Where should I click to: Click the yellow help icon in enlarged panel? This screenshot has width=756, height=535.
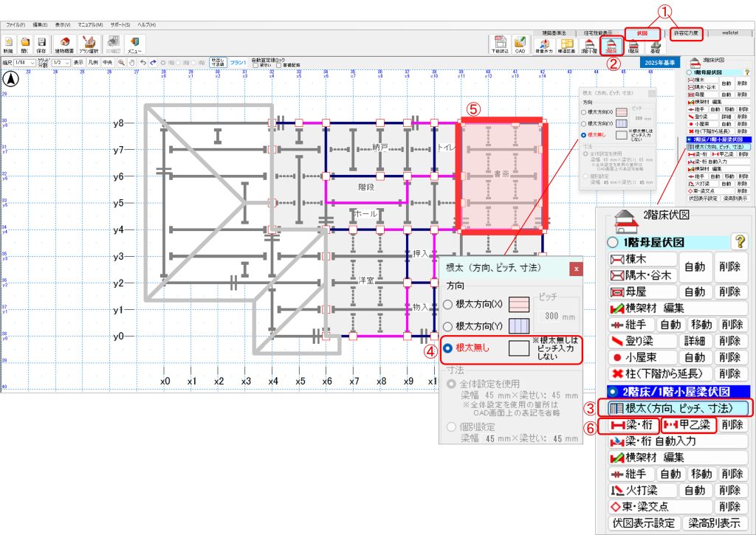click(740, 241)
